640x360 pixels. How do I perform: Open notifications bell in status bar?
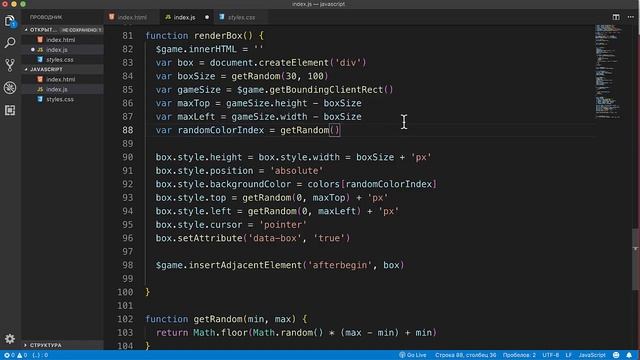click(629, 355)
